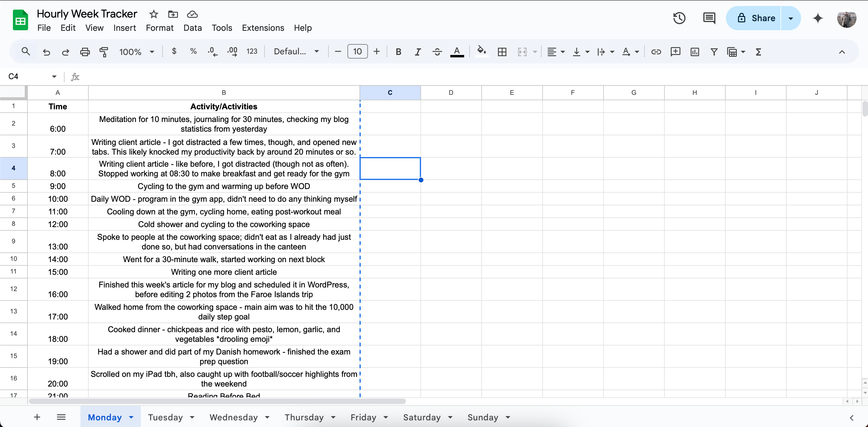Toggle italic text formatting
The height and width of the screenshot is (427, 868).
pyautogui.click(x=417, y=52)
